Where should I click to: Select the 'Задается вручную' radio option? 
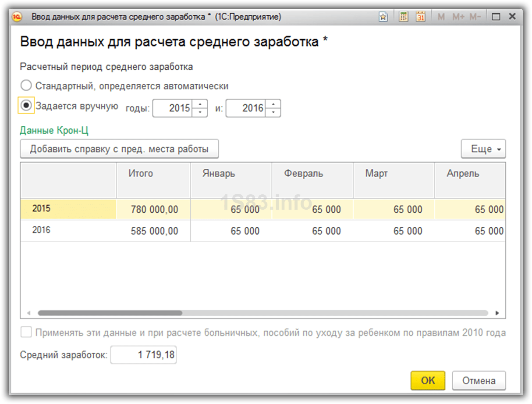[x=26, y=106]
